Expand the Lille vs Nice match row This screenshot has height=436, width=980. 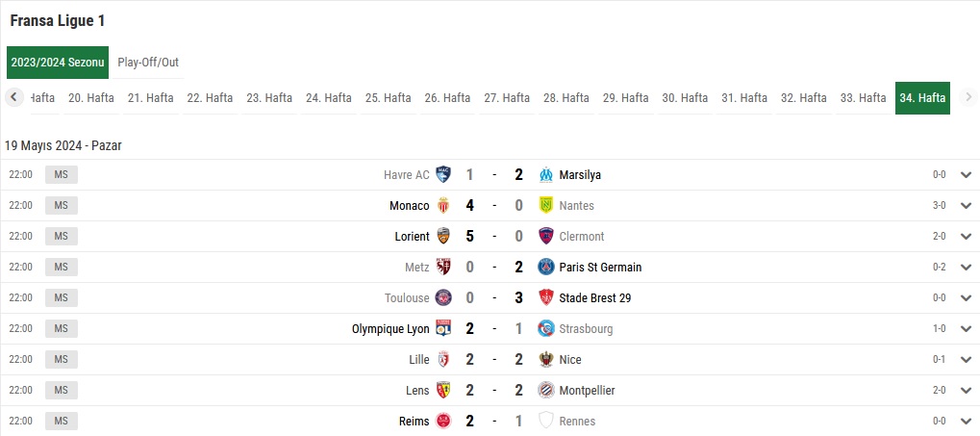965,359
